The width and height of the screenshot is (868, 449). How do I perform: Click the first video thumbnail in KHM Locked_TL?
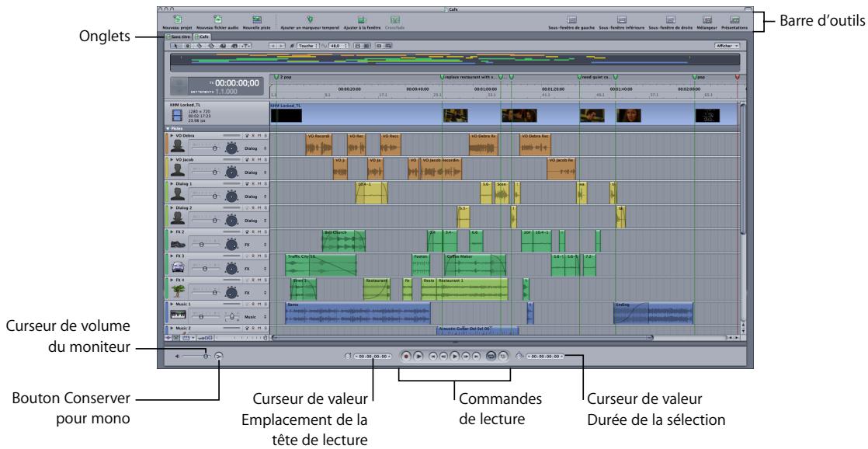point(286,115)
